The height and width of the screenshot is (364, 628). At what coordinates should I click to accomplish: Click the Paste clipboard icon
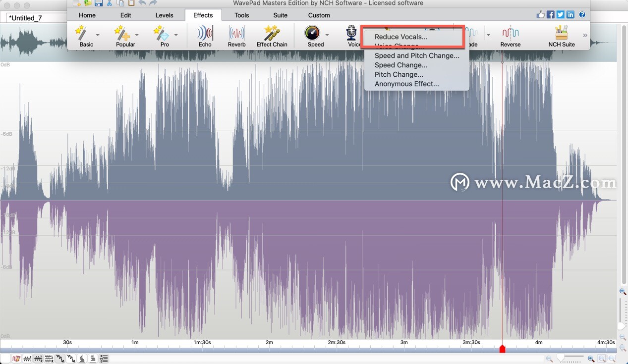131,3
